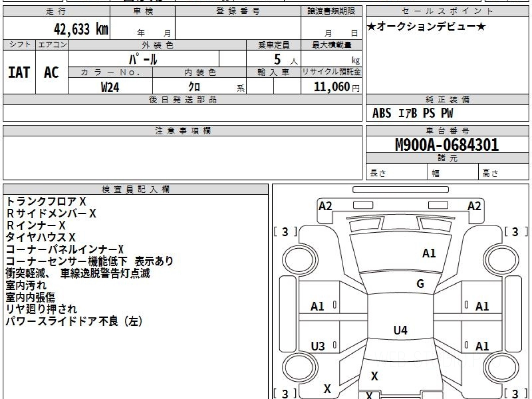This screenshot has height=399, width=532.
Task: Select the 内装色 label
Action: tap(199, 72)
